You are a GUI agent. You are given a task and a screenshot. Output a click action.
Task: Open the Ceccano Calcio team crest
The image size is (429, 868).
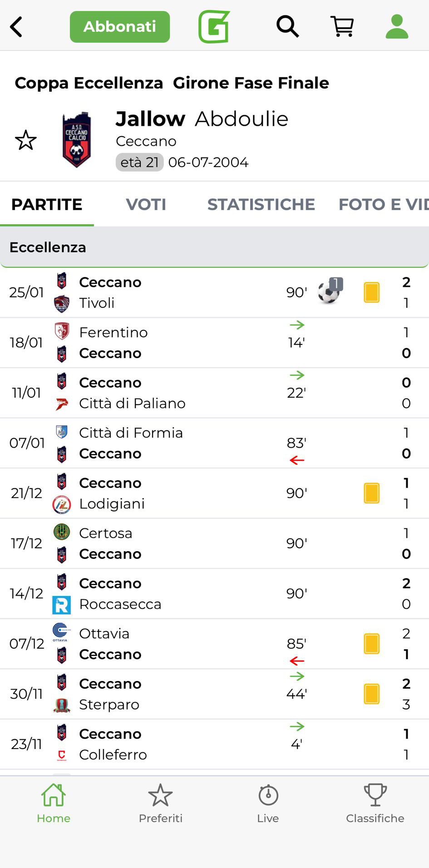coord(76,139)
